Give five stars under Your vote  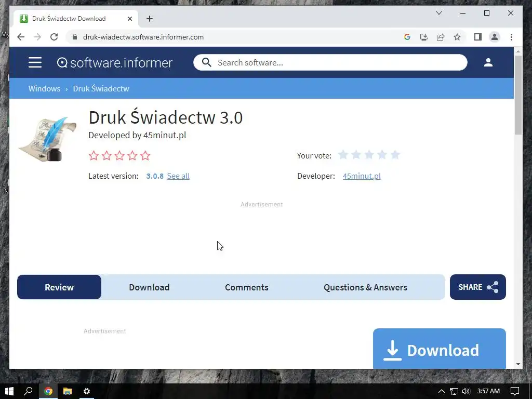[395, 155]
